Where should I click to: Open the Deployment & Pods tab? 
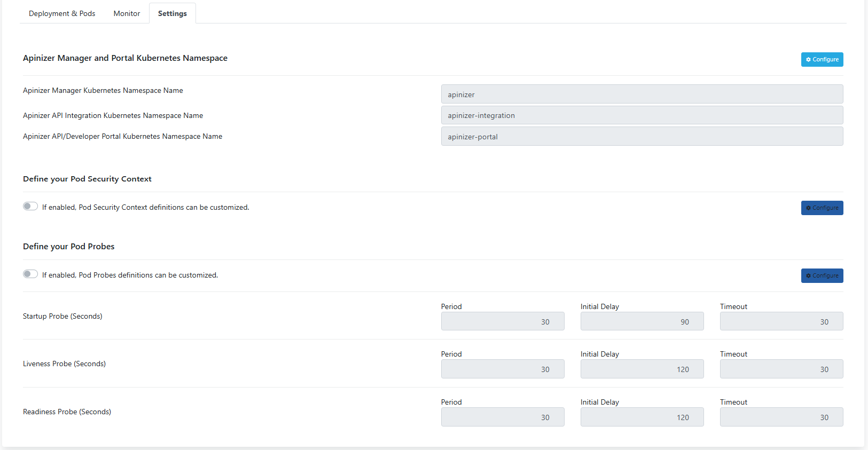pyautogui.click(x=62, y=13)
